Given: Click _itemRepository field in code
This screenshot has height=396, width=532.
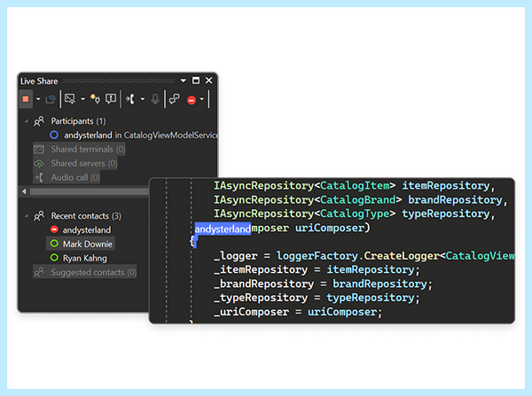Looking at the screenshot, I should [261, 270].
